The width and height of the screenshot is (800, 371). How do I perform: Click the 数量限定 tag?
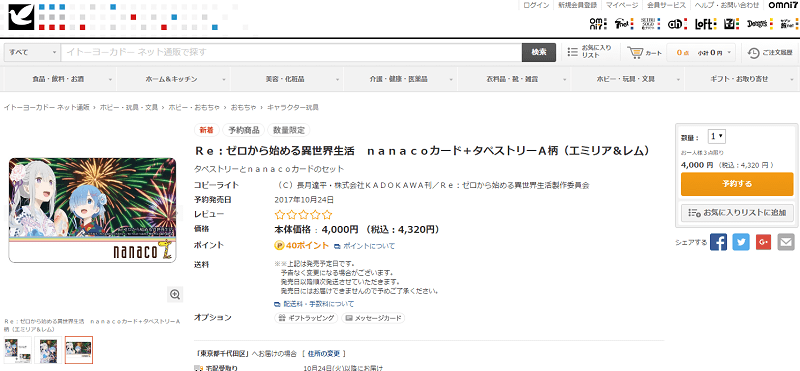(288, 130)
